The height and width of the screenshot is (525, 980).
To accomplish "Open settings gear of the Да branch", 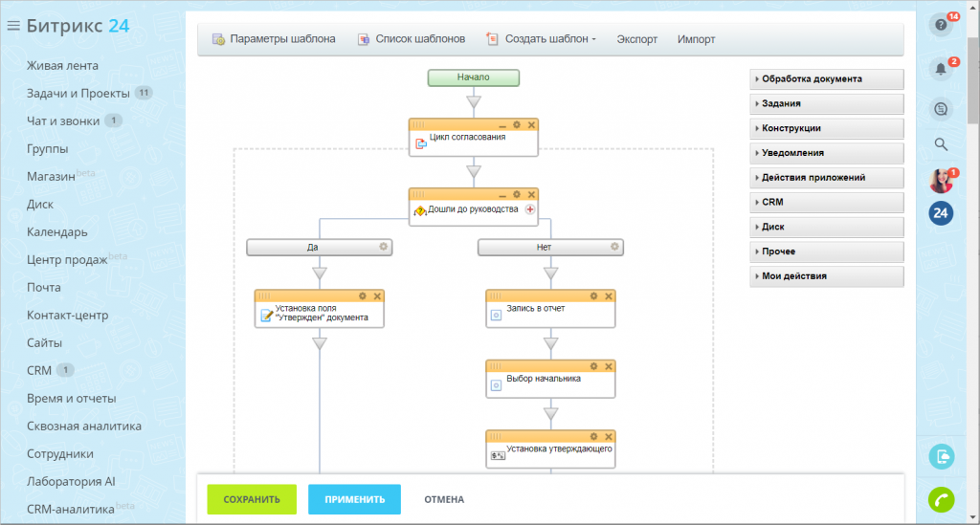I will (383, 248).
